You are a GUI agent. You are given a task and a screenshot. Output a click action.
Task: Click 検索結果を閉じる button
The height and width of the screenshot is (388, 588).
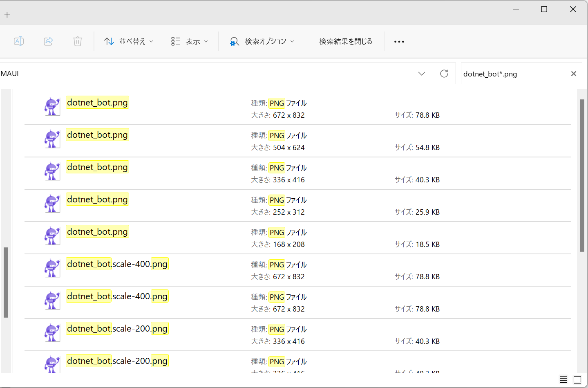click(346, 41)
